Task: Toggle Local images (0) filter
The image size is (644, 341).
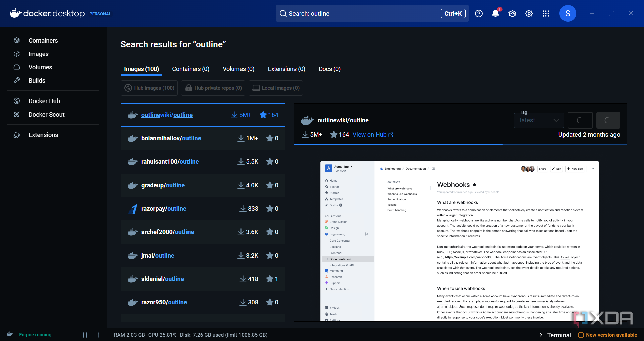Action: (276, 88)
